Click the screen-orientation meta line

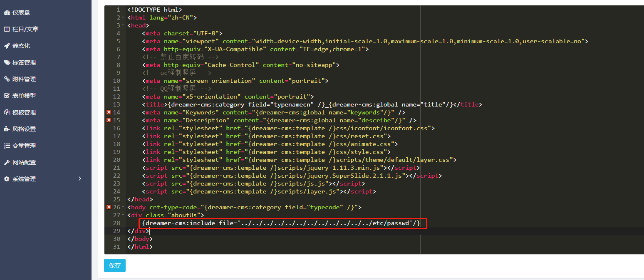coord(235,81)
